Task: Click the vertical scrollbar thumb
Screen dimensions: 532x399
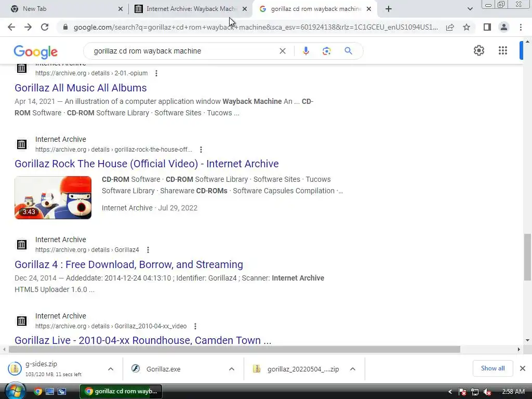Action: tap(527, 257)
